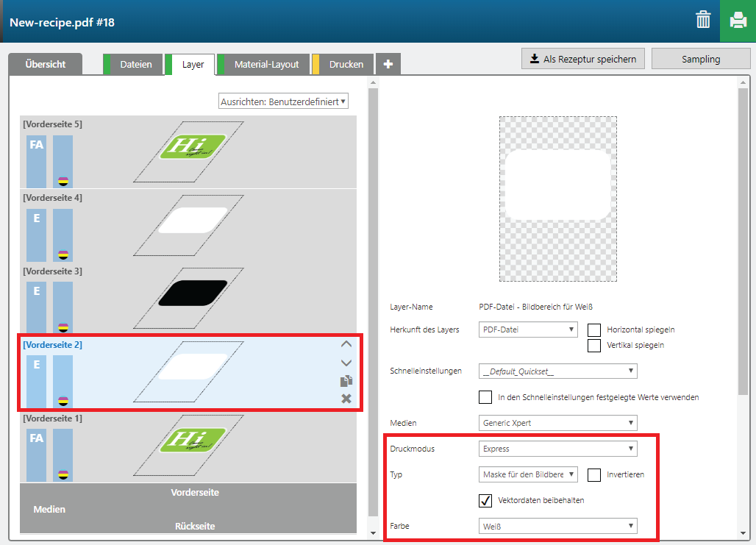Move Vorderseite 2 layer down
The height and width of the screenshot is (545, 756).
click(x=346, y=363)
